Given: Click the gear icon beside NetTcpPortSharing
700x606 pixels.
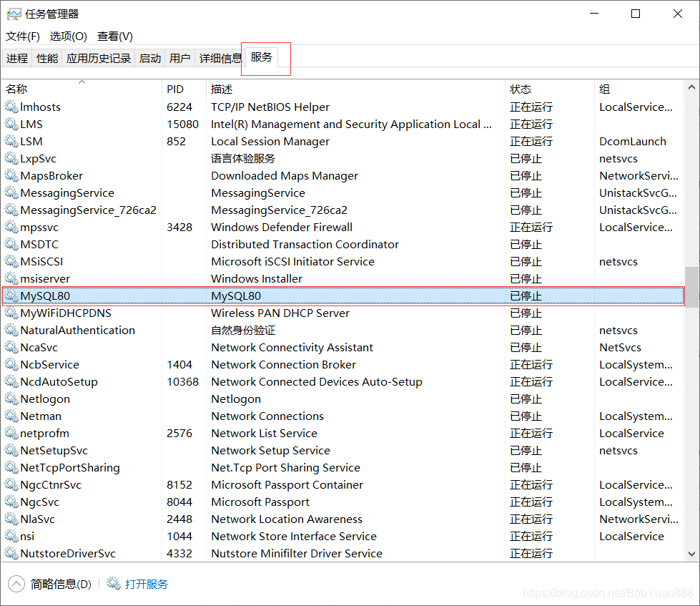Looking at the screenshot, I should [11, 468].
